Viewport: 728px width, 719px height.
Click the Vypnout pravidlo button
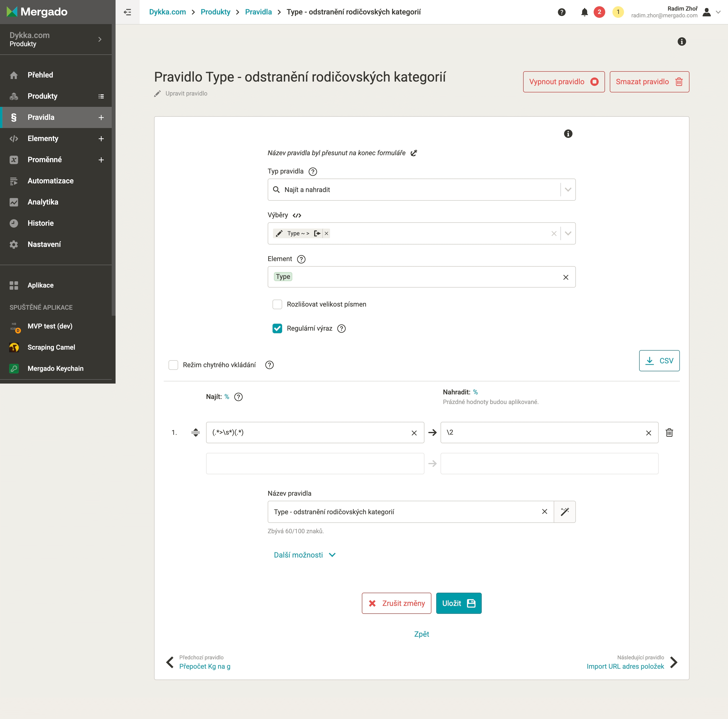[x=563, y=82]
